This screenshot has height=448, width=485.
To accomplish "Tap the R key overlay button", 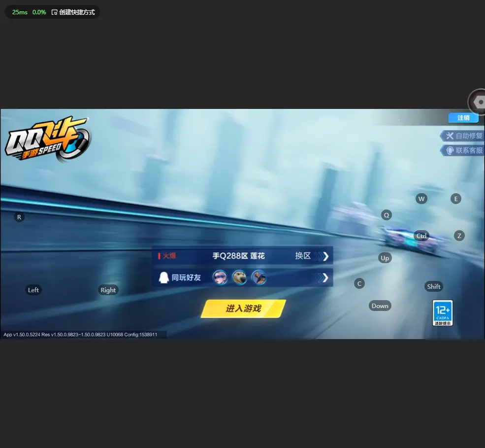I will coord(19,217).
